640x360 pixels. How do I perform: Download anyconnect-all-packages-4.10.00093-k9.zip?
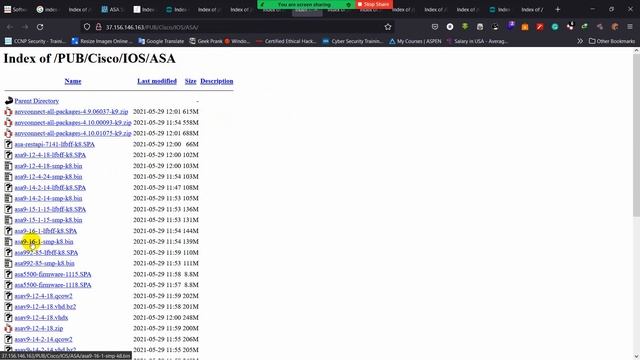[73, 122]
